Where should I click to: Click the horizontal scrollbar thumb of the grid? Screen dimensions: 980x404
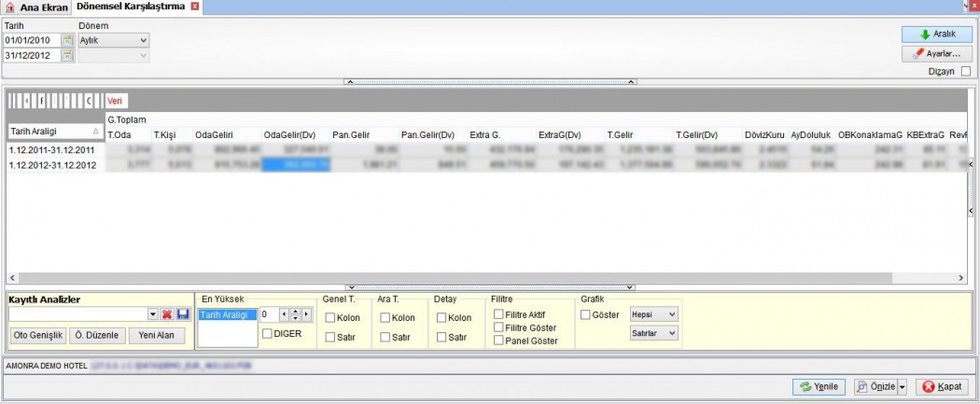point(455,278)
